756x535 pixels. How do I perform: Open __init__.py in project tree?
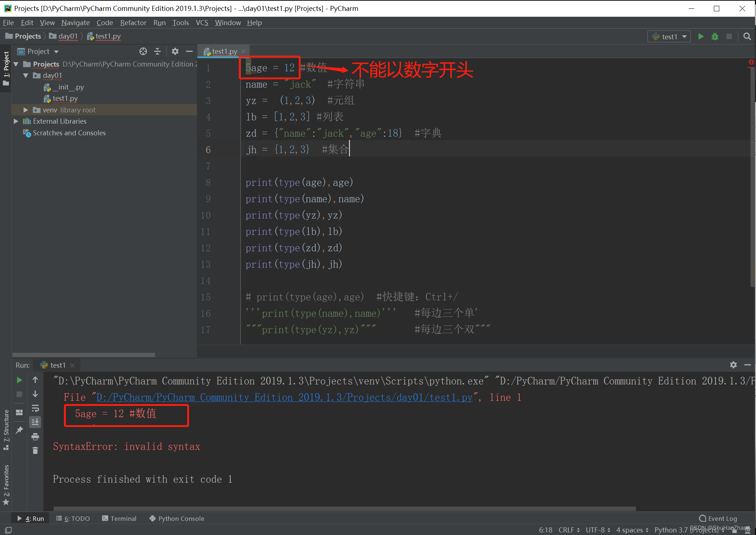click(x=68, y=87)
